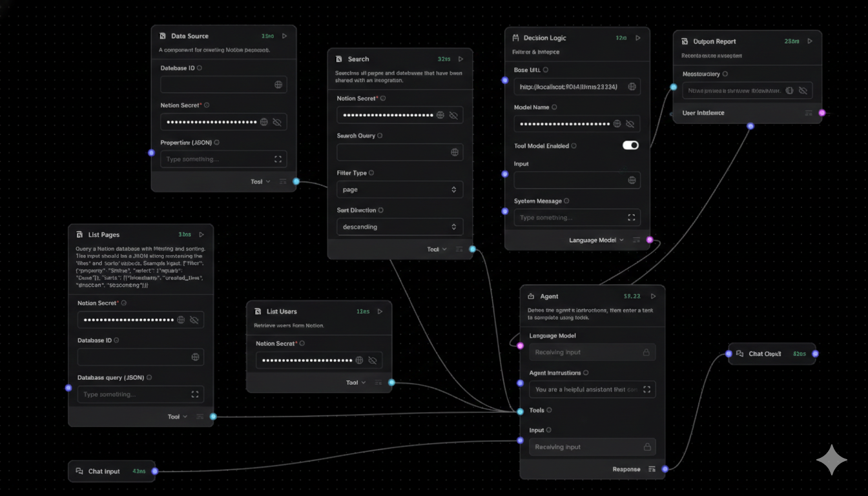This screenshot has width=868, height=496.
Task: Run the Data Source node play button
Action: 284,36
